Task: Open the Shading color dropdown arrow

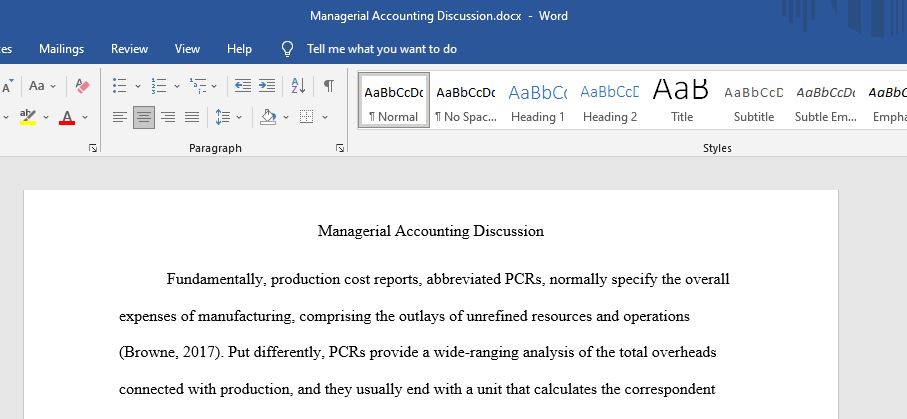Action: [x=286, y=117]
